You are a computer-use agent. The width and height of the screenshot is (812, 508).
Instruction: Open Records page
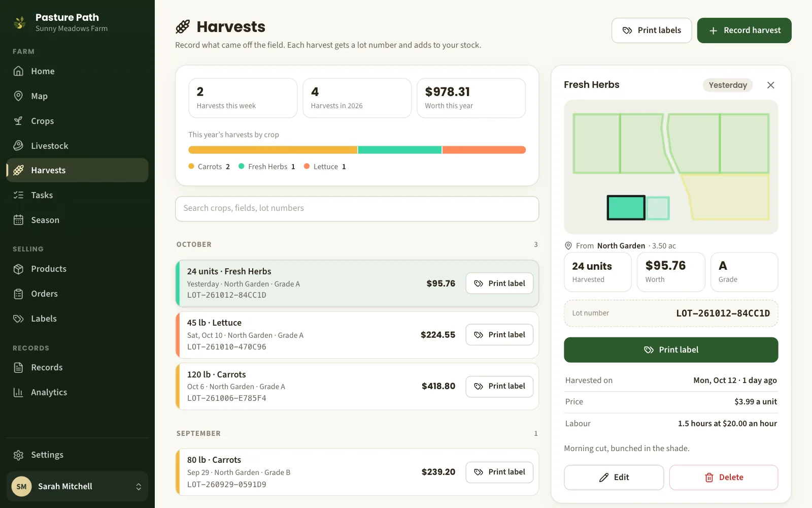(77, 367)
